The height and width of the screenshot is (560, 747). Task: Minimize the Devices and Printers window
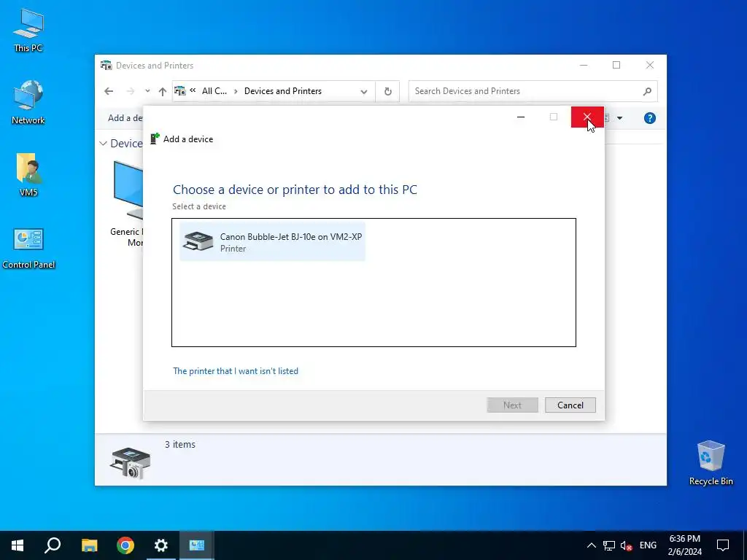click(584, 65)
